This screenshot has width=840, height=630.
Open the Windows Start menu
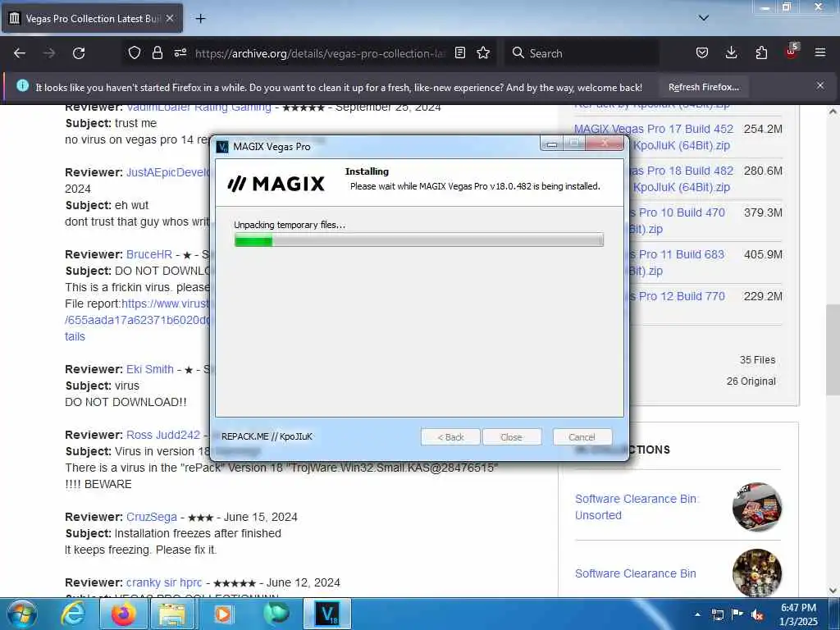coord(21,614)
